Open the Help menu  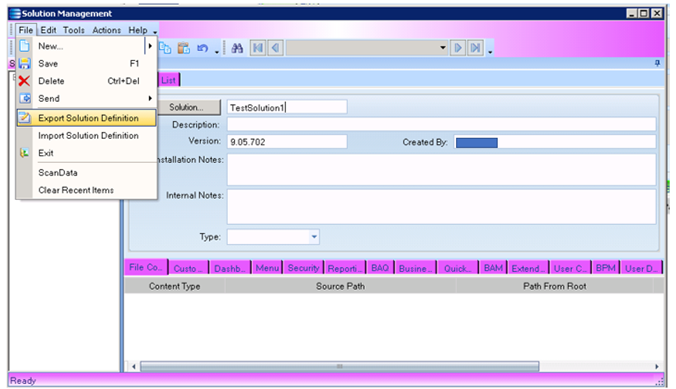tap(138, 30)
